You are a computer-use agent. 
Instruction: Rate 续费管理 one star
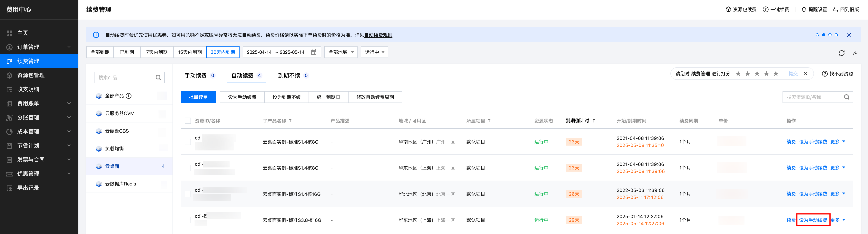coord(738,74)
